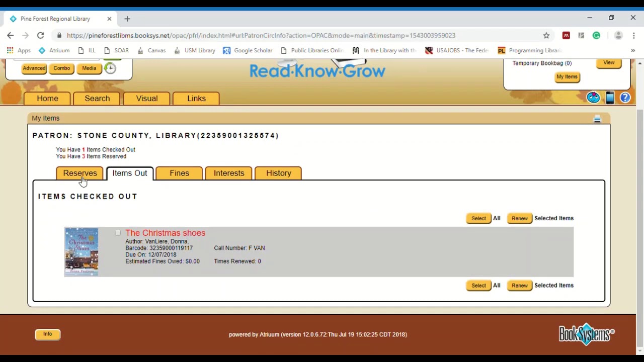The height and width of the screenshot is (362, 644).
Task: View the Temporary Bookbag
Action: (609, 63)
